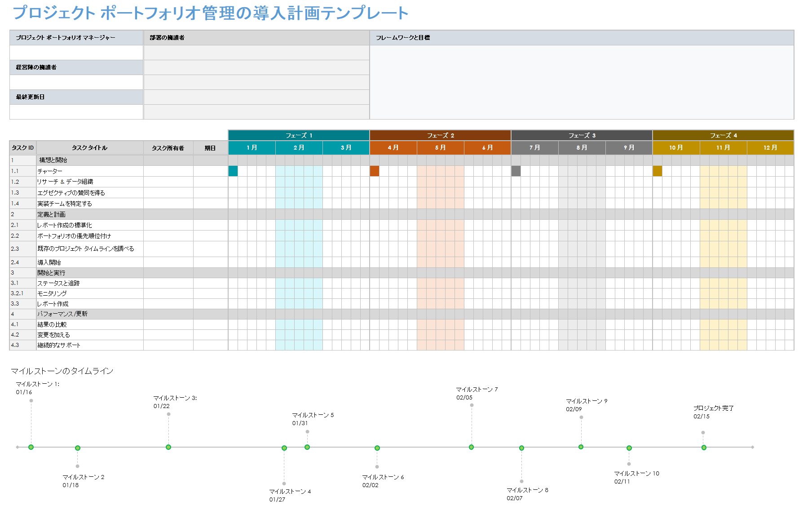The image size is (812, 506).
Task: Select the 6月 month header
Action: 488,147
